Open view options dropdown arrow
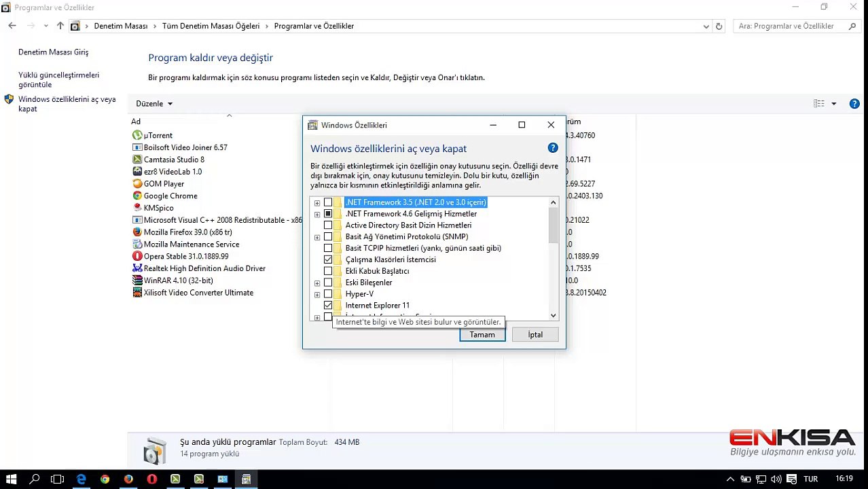Image resolution: width=868 pixels, height=489 pixels. click(834, 104)
